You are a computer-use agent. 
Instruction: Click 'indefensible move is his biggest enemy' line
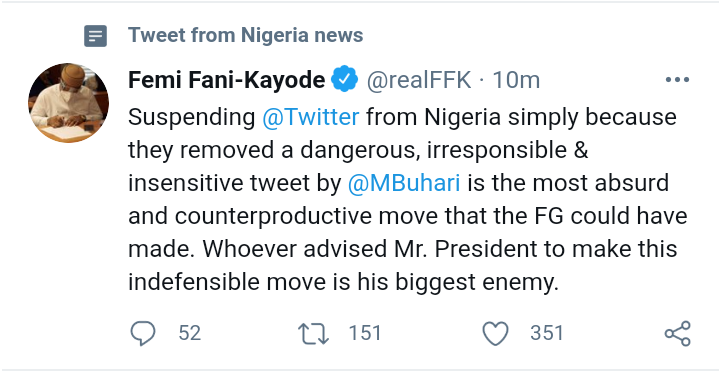pos(343,283)
